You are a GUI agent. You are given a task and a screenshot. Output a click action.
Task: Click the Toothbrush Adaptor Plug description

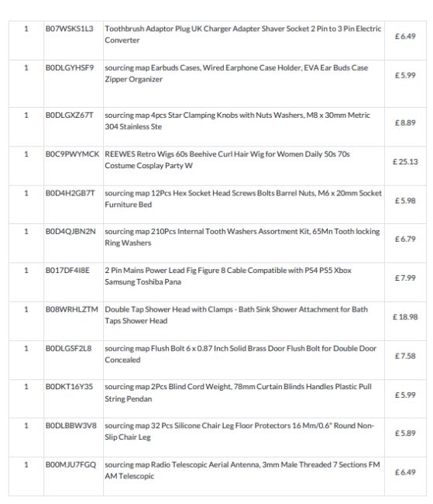pos(243,34)
